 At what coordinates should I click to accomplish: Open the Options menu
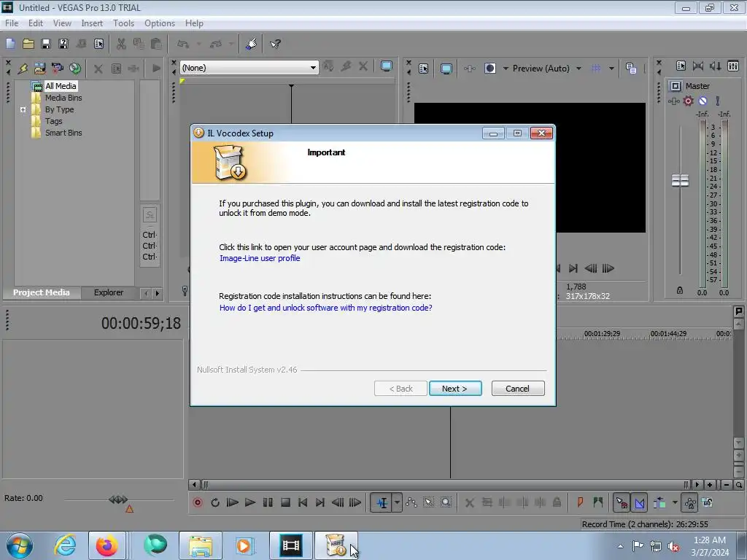coord(160,23)
